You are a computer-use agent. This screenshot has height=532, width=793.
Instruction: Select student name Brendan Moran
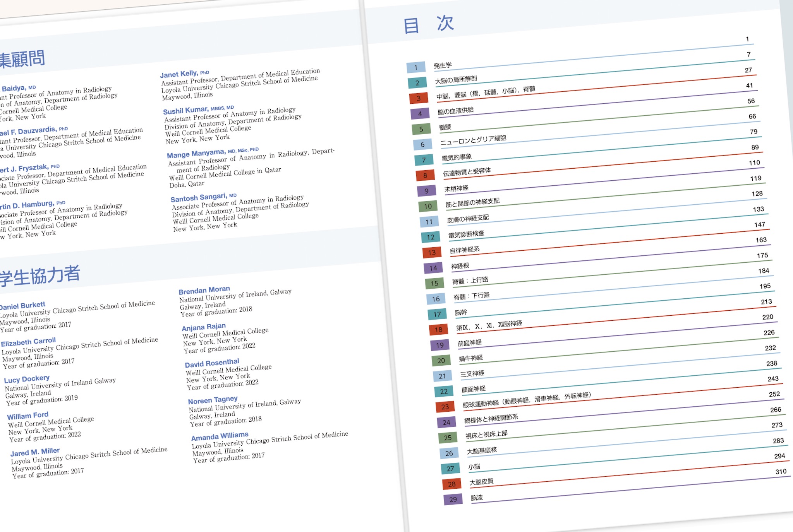click(204, 290)
